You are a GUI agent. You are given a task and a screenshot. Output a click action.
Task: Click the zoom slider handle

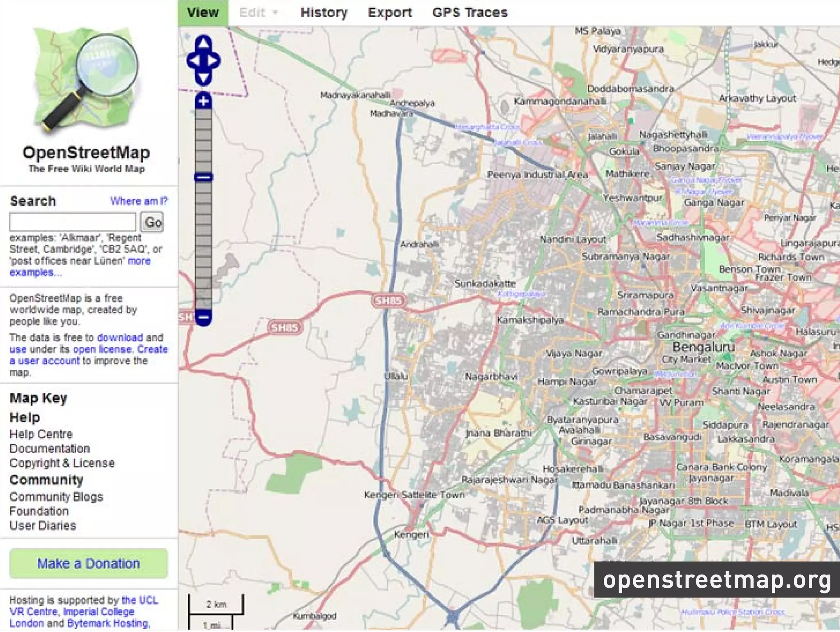(x=203, y=177)
